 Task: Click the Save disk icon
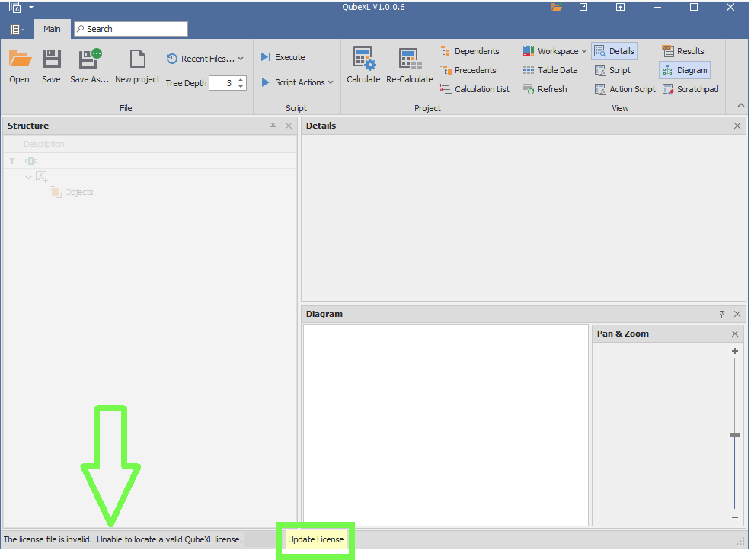(x=51, y=59)
